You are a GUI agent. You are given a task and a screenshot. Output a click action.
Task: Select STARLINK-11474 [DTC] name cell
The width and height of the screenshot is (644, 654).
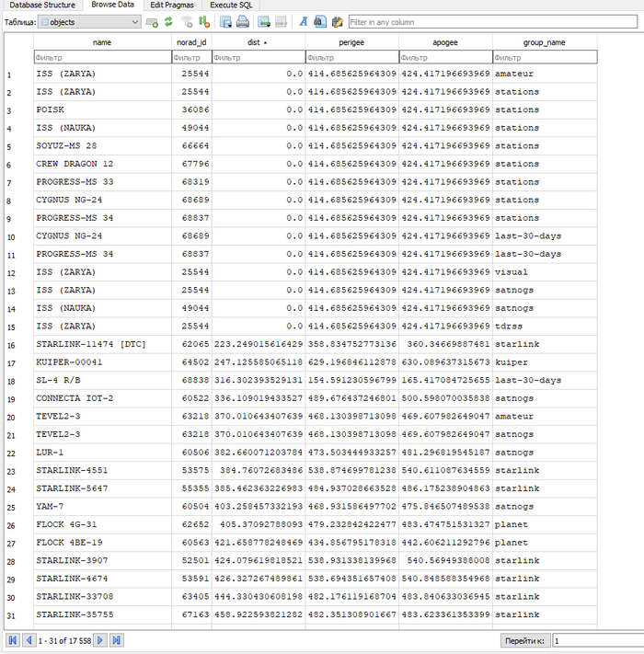(103, 345)
